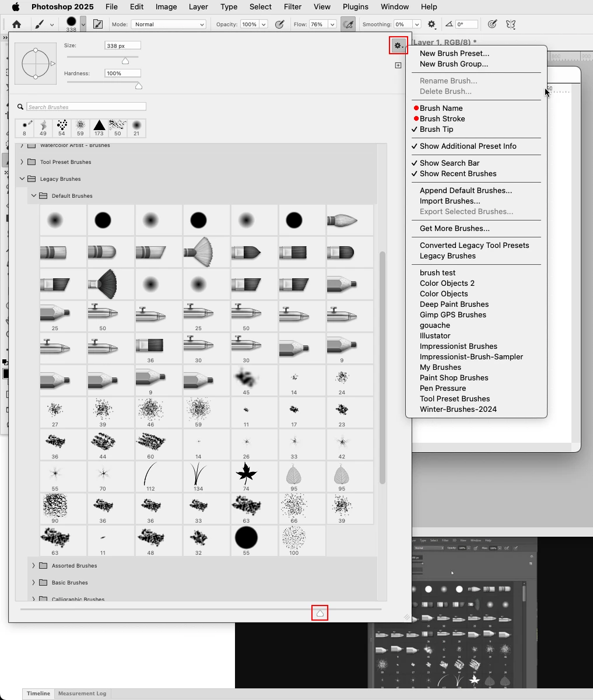Expand the Tool Preset Brushes folder
593x700 pixels.
[x=22, y=162]
